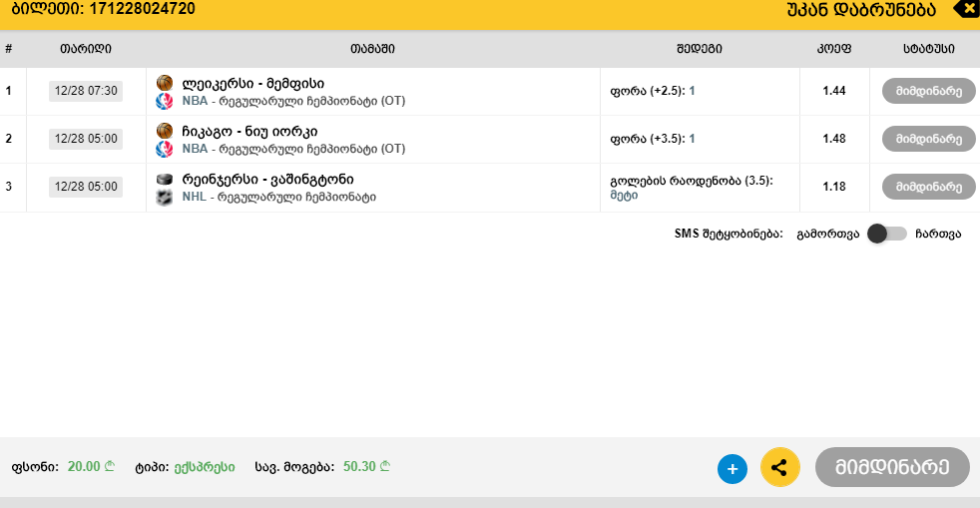Click the NBA league link in ლეიკერსი row

[195, 101]
